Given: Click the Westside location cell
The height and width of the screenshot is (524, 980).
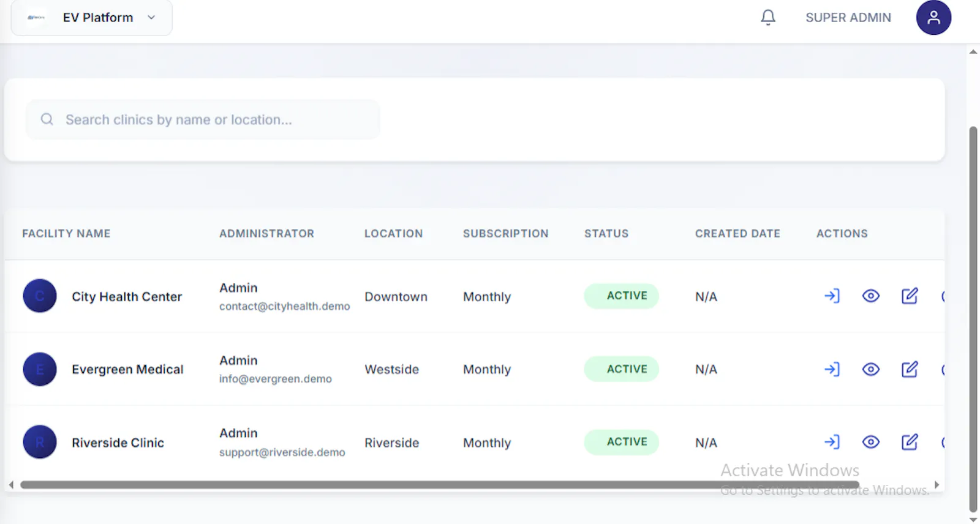Looking at the screenshot, I should click(x=391, y=370).
